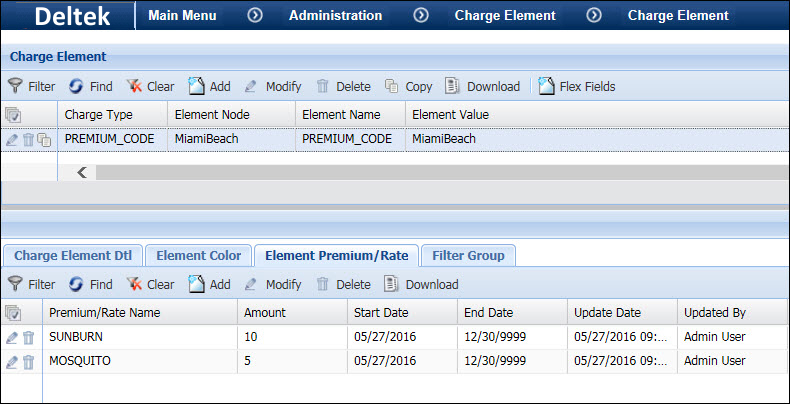Expand the arrow after Administration breadcrumb
The width and height of the screenshot is (790, 404).
coord(420,15)
